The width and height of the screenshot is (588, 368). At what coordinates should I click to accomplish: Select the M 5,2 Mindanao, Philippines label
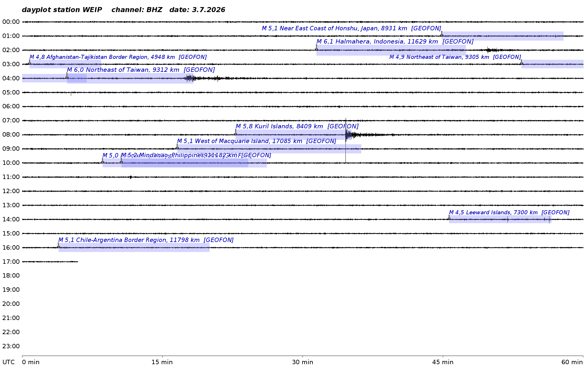click(x=196, y=155)
